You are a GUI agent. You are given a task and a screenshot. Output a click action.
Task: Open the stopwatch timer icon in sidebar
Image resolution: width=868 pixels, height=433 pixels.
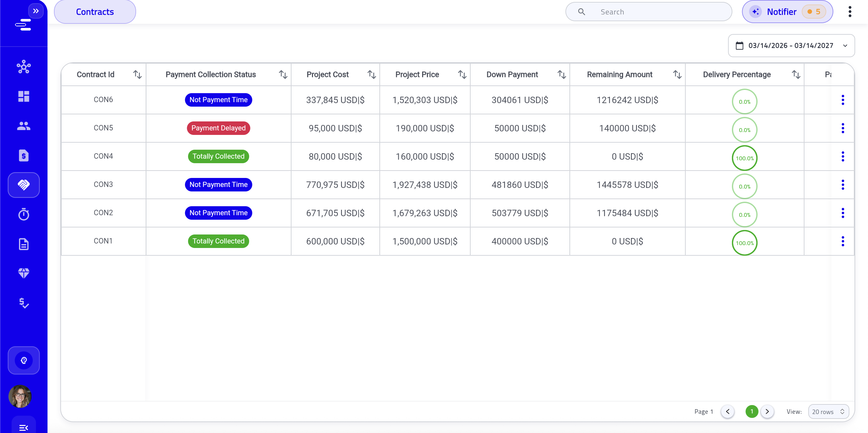click(x=23, y=214)
